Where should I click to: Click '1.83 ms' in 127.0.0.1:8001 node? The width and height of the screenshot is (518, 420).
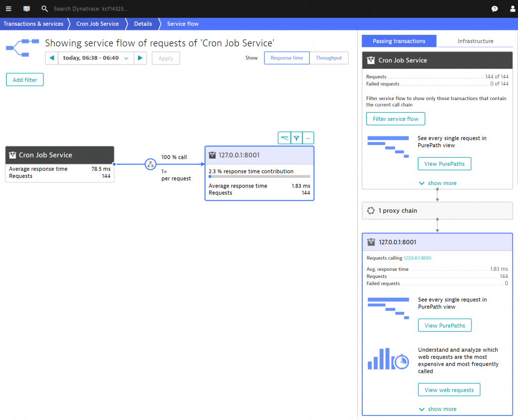(x=300, y=186)
